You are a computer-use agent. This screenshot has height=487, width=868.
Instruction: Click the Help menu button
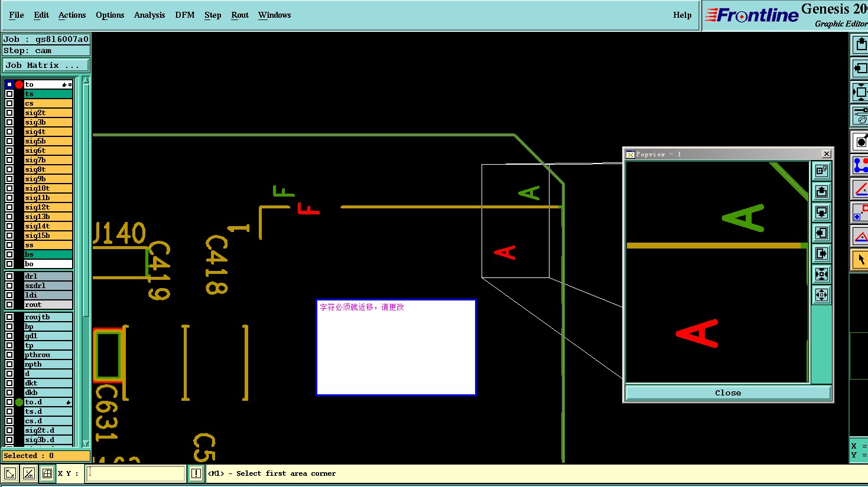(682, 15)
